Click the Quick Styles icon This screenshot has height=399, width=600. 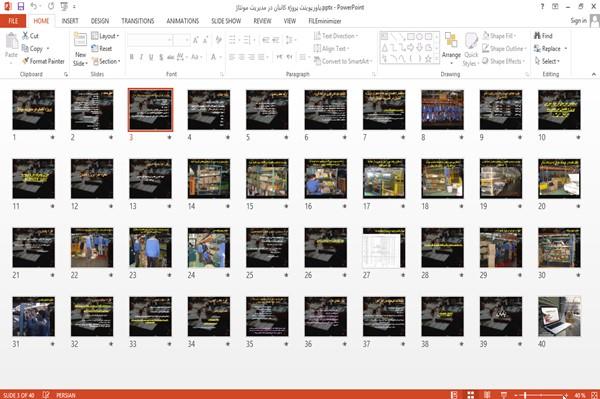point(471,41)
